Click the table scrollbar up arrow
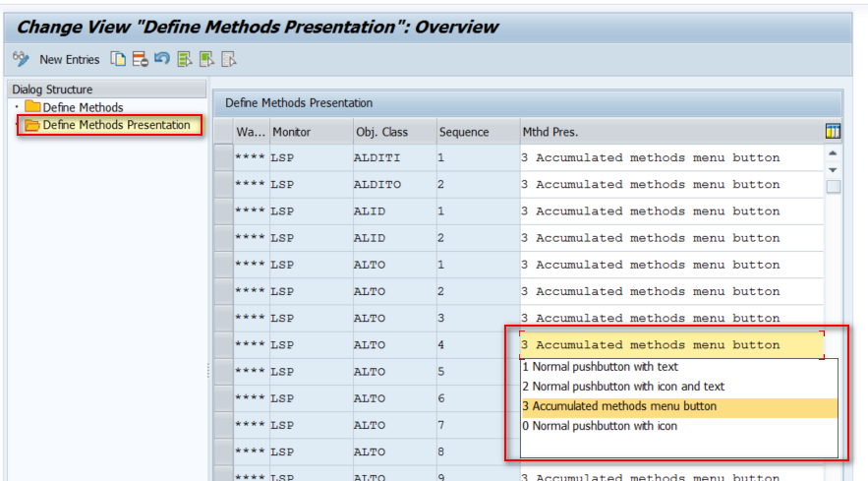The image size is (868, 481). coord(834,153)
